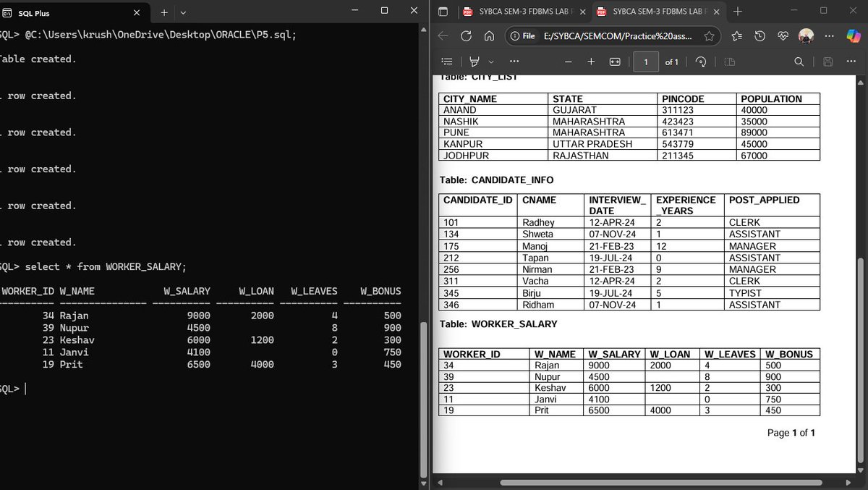Rotate the PDF page

[700, 62]
